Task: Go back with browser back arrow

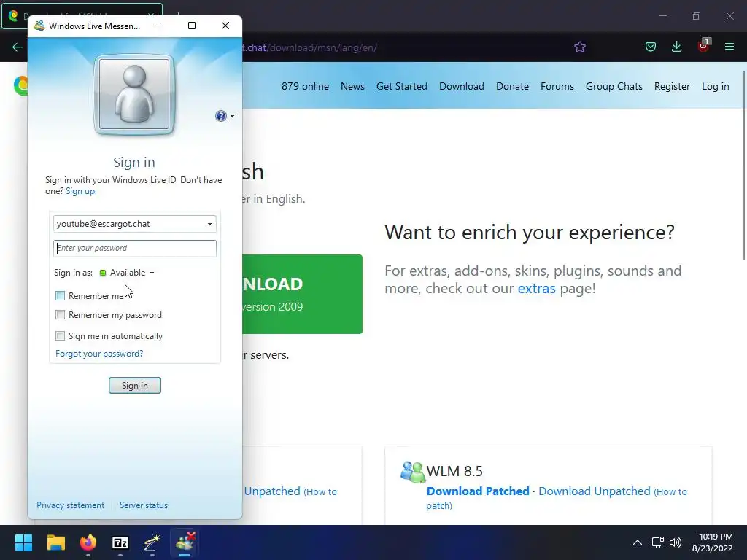Action: click(x=18, y=47)
